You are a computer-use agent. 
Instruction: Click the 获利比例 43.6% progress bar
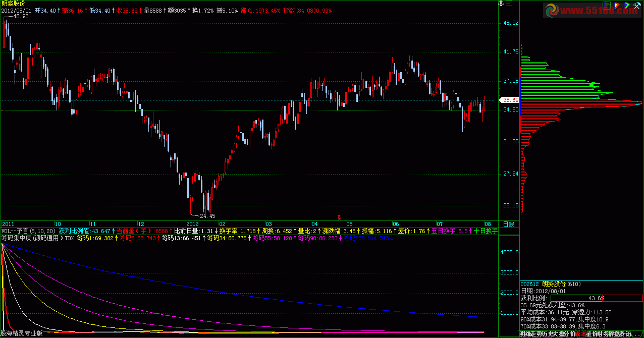pyautogui.click(x=581, y=298)
